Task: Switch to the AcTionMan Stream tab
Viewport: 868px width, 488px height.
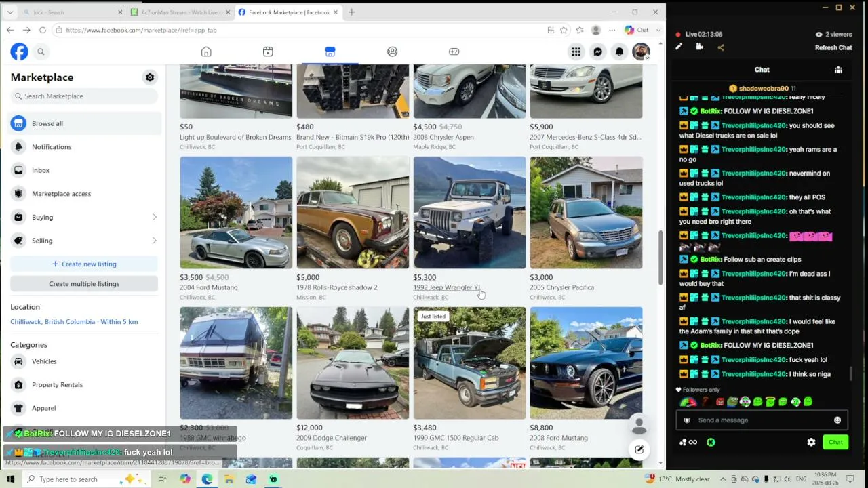Action: [179, 12]
